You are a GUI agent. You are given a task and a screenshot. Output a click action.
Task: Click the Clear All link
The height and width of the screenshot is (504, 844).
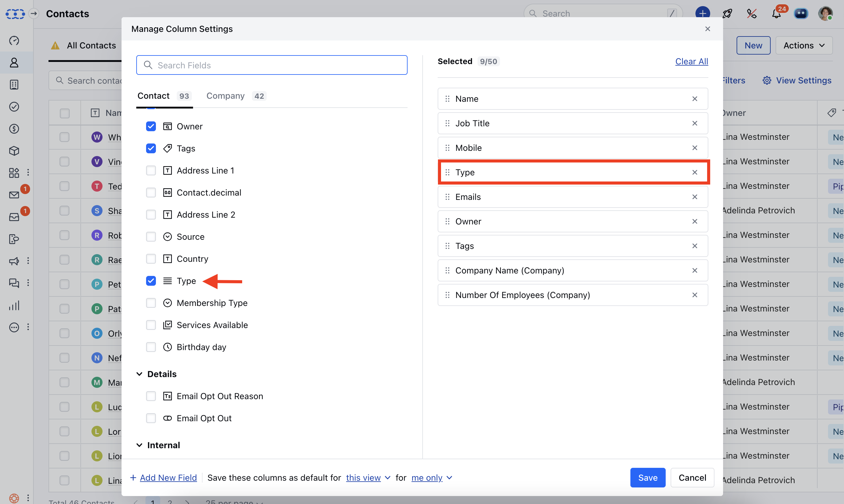691,62
